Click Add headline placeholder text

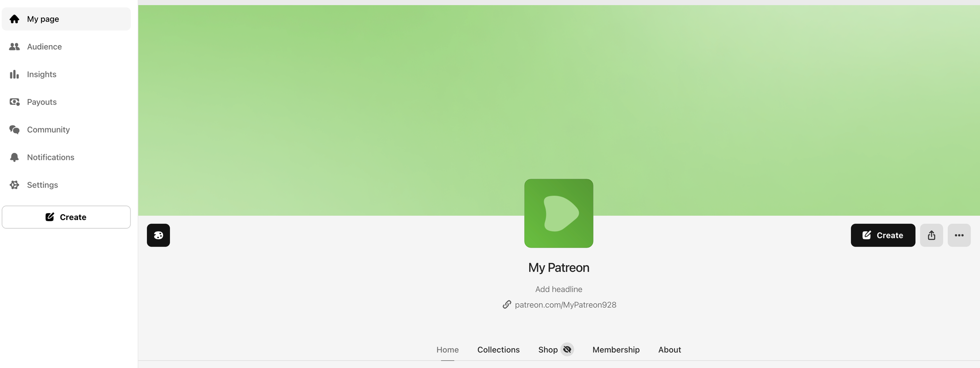click(559, 289)
